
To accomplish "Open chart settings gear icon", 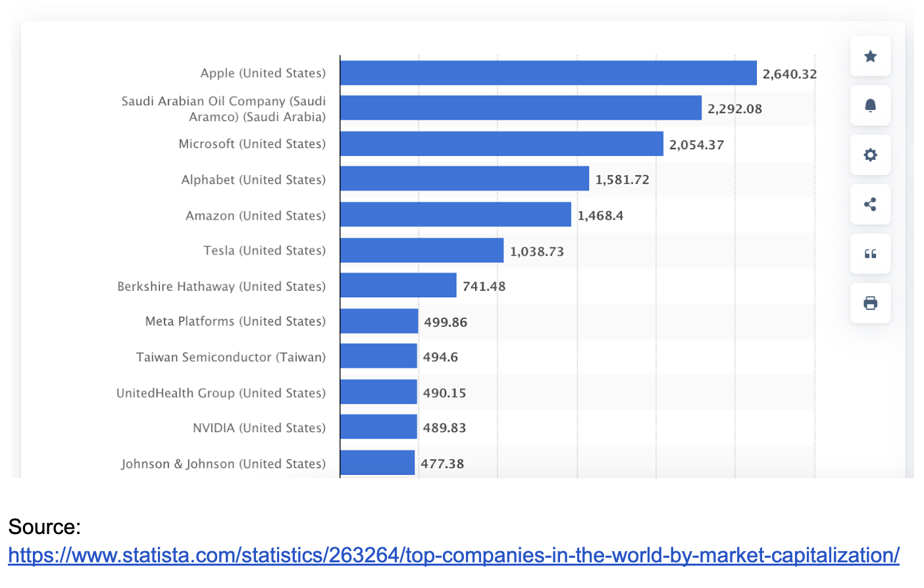I will pos(870,155).
